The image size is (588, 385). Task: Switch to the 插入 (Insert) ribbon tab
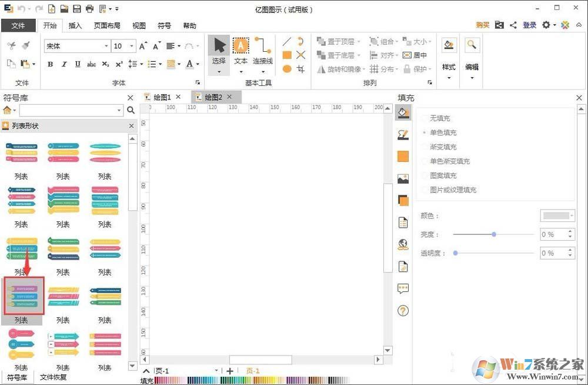tap(76, 25)
